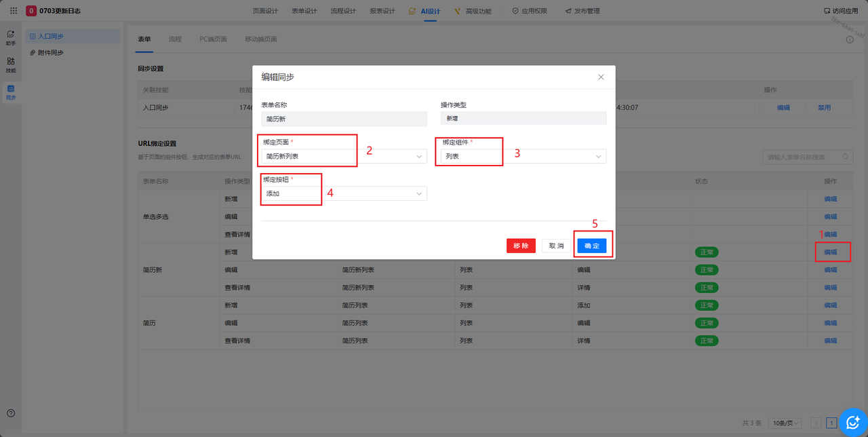This screenshot has width=868, height=437.
Task: Click the 助手 assistant sidebar icon
Action: coord(11,37)
